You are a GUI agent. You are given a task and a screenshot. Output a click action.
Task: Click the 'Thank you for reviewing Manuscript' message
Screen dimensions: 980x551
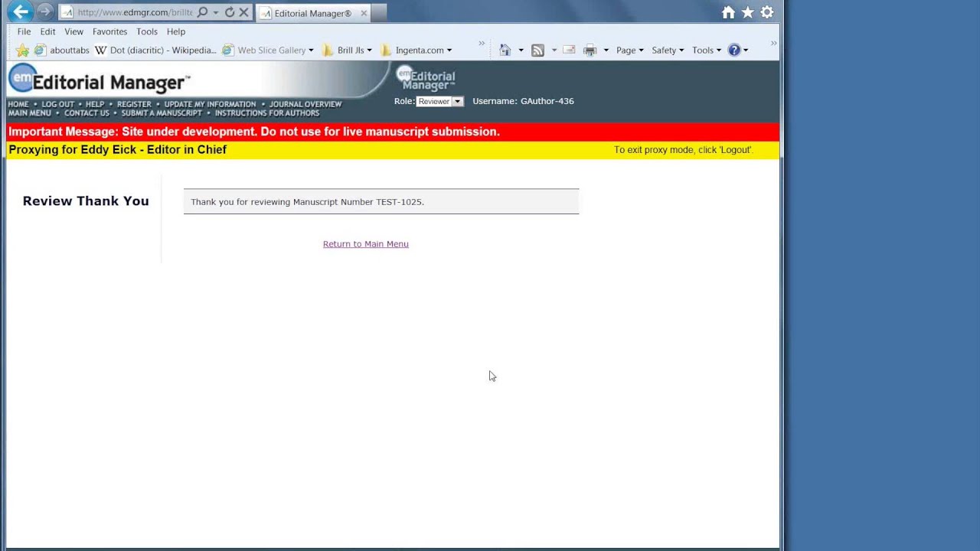307,202
